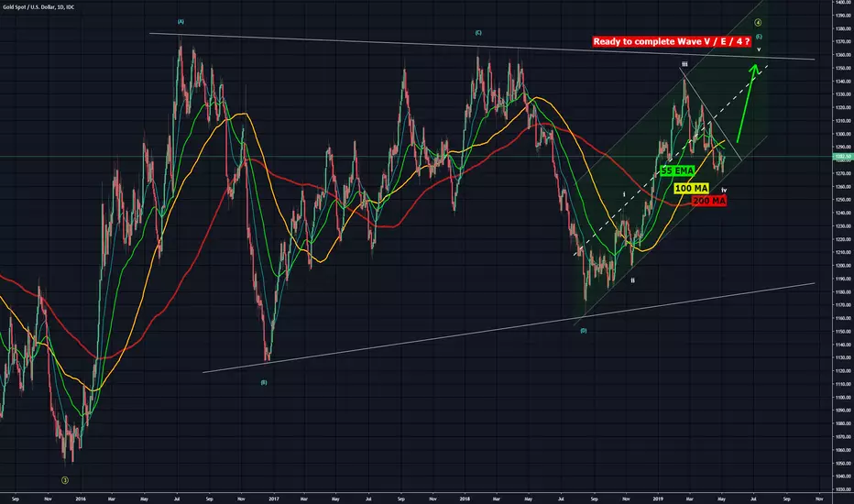Screen dimensions: 854x504
Task: Select the "(E)" wave label
Action: pos(759,37)
